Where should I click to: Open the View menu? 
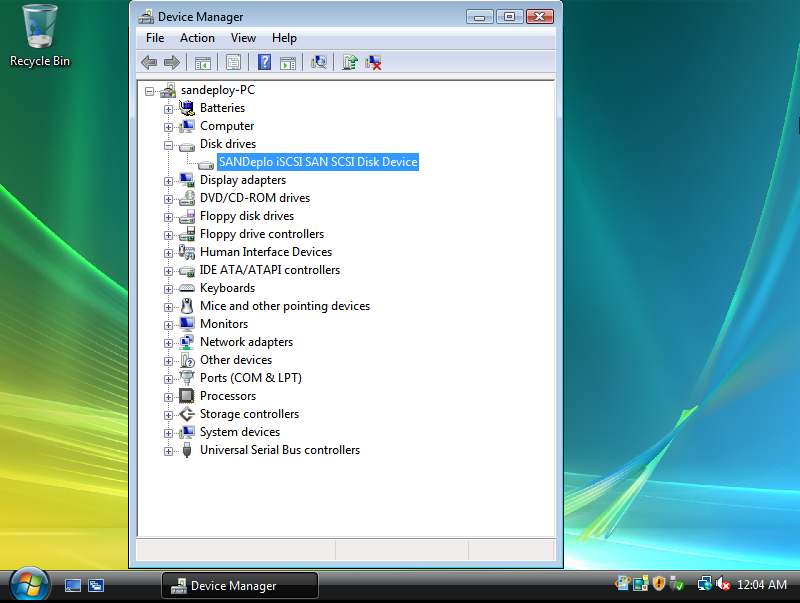pyautogui.click(x=243, y=38)
